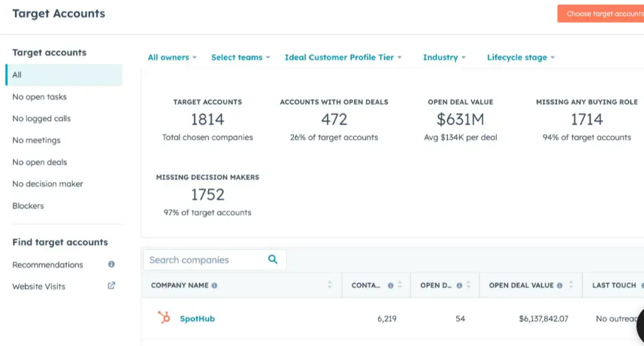Select the All target accounts view

64,74
